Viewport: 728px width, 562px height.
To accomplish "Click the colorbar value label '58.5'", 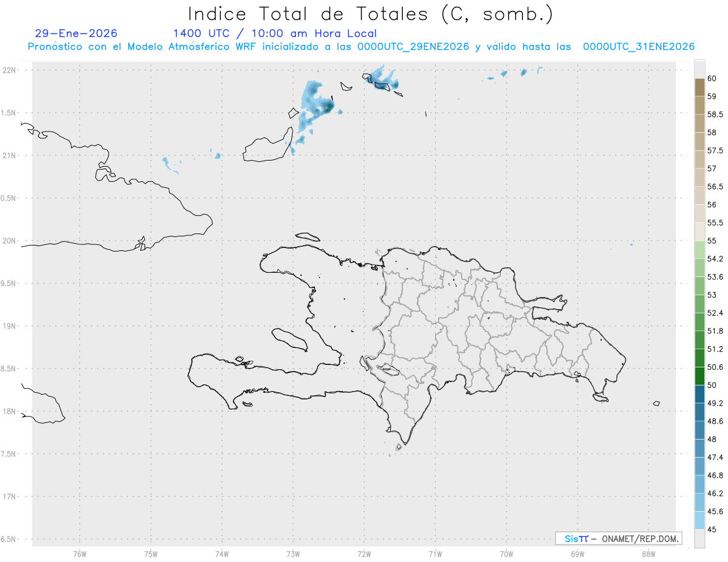I will pos(715,115).
